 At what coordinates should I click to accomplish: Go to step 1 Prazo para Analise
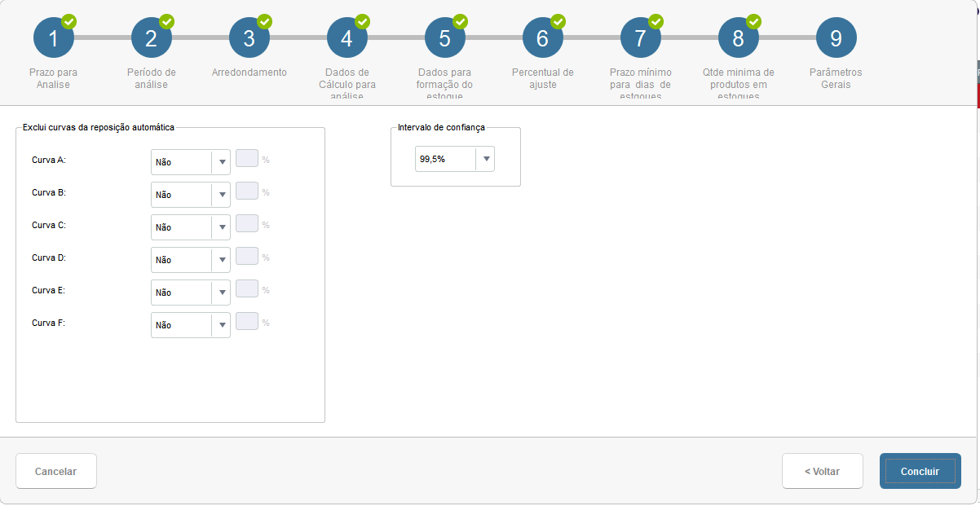point(54,37)
